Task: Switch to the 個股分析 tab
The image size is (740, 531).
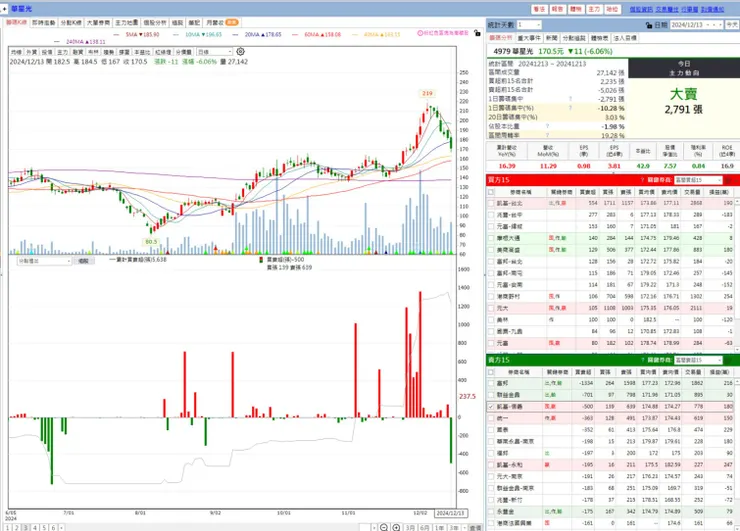Action: click(x=155, y=22)
